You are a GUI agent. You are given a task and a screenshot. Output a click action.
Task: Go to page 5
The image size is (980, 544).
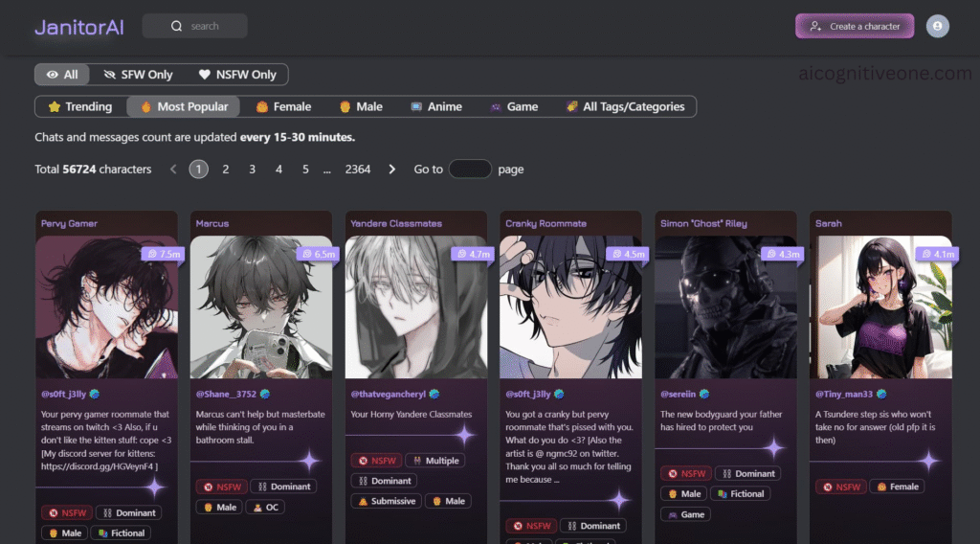[305, 170]
